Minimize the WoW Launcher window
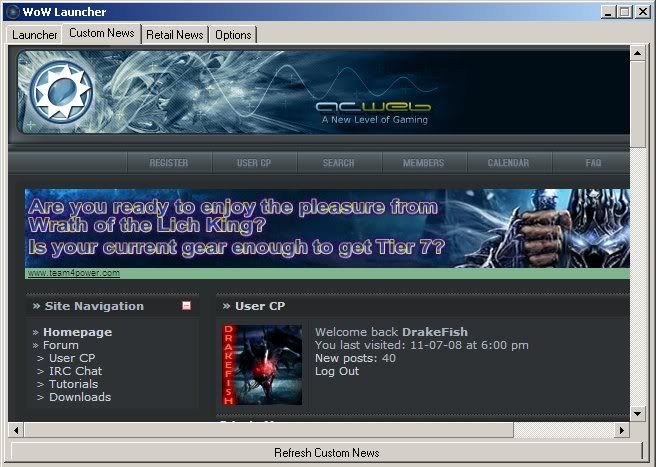 [x=608, y=12]
